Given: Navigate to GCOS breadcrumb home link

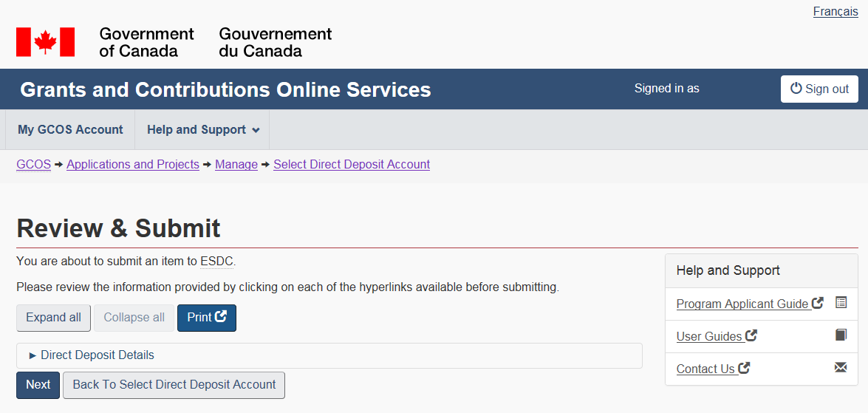Looking at the screenshot, I should point(33,165).
